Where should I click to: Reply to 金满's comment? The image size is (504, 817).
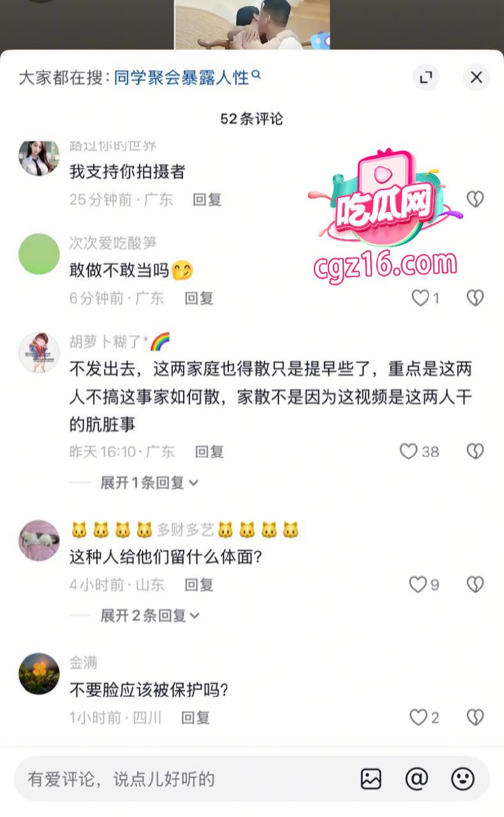pos(196,717)
